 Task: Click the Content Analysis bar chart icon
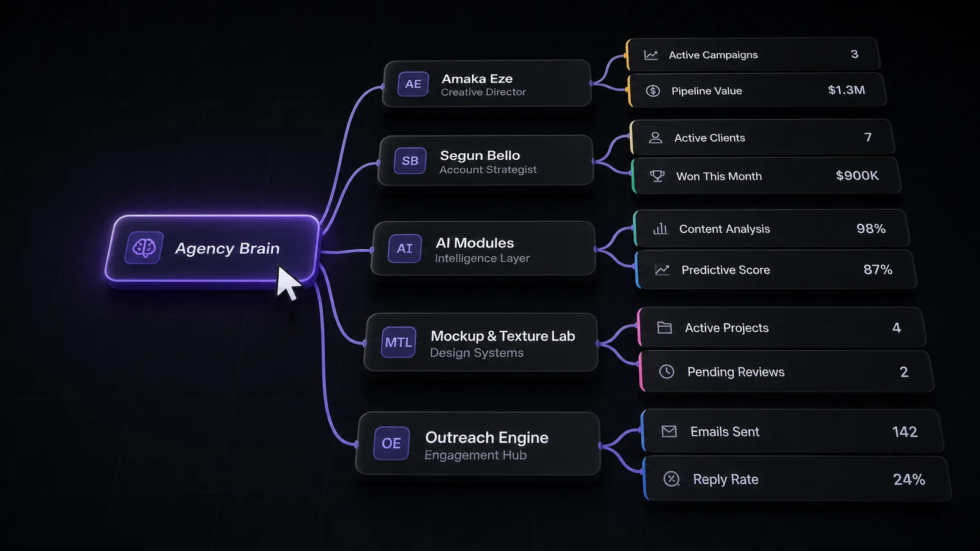(660, 229)
